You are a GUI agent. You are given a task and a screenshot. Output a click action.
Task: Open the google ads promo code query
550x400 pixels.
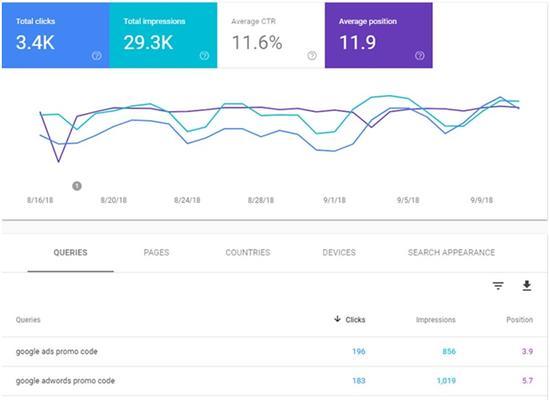(56, 351)
